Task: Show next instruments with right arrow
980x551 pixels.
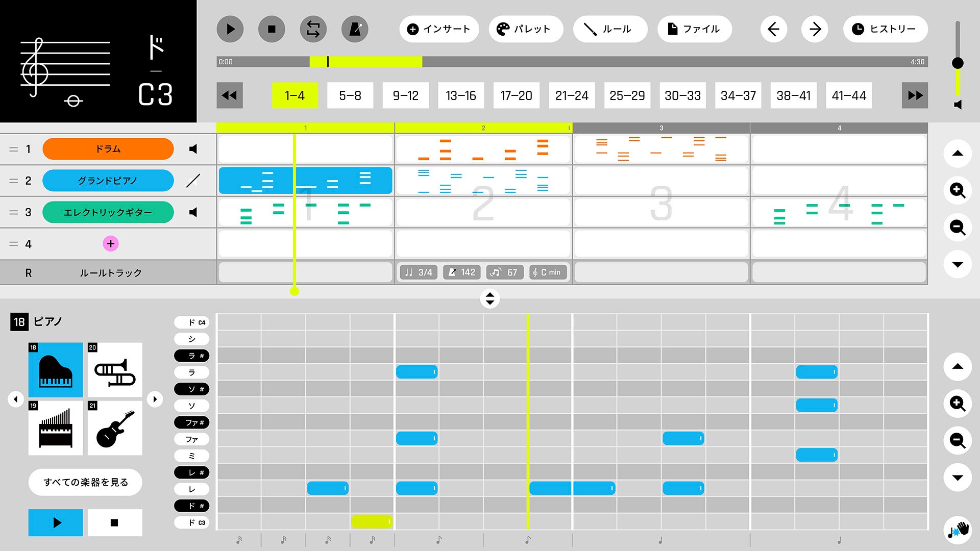Action: click(155, 399)
